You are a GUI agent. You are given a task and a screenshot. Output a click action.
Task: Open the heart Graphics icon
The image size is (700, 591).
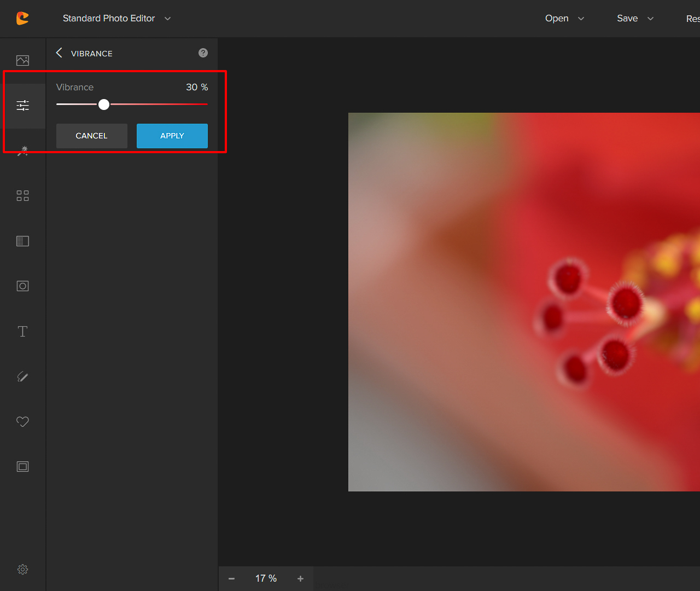(22, 421)
